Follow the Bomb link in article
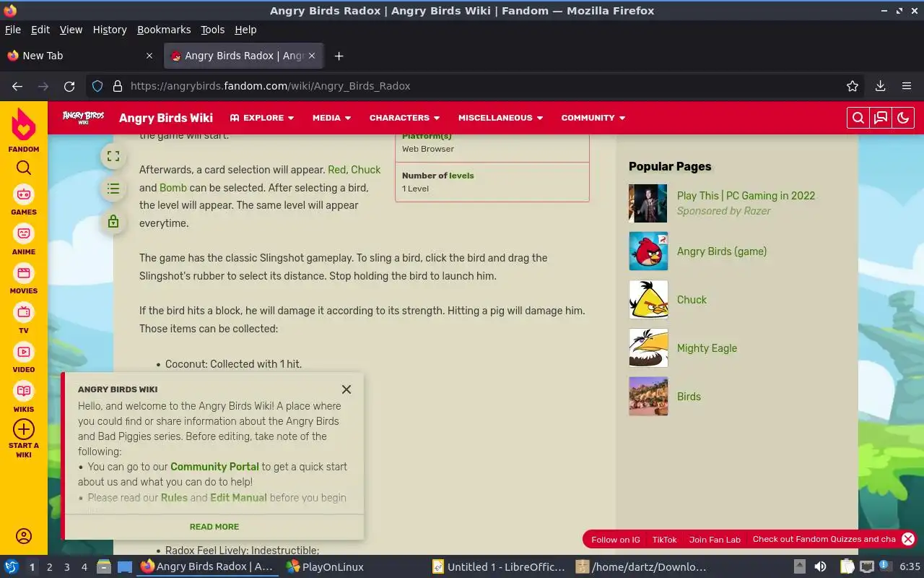The height and width of the screenshot is (578, 924). coord(173,188)
